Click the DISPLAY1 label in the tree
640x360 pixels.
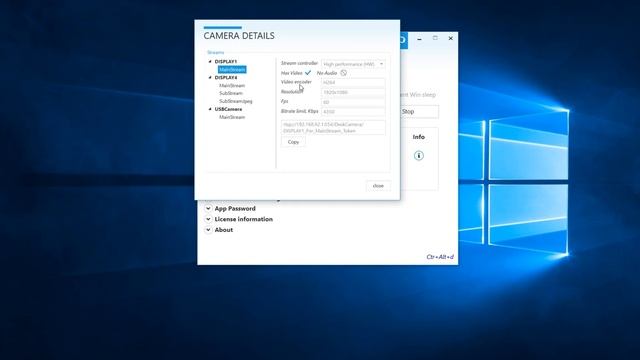point(226,62)
